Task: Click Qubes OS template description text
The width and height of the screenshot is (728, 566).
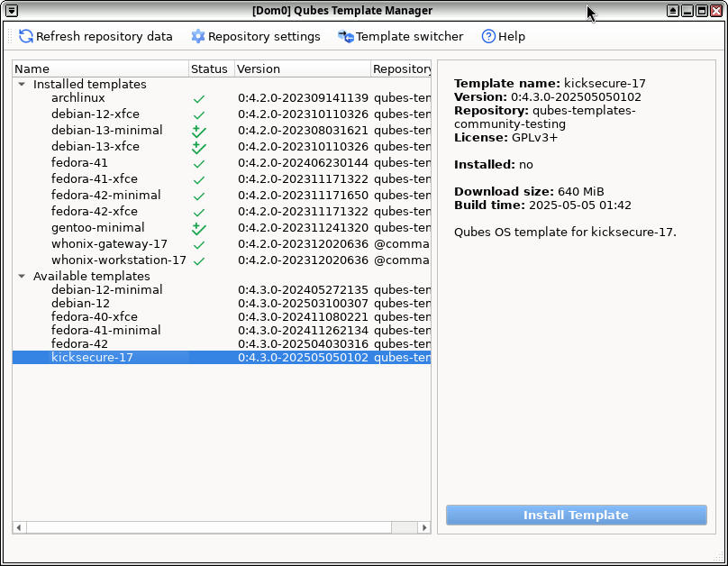Action: point(565,232)
